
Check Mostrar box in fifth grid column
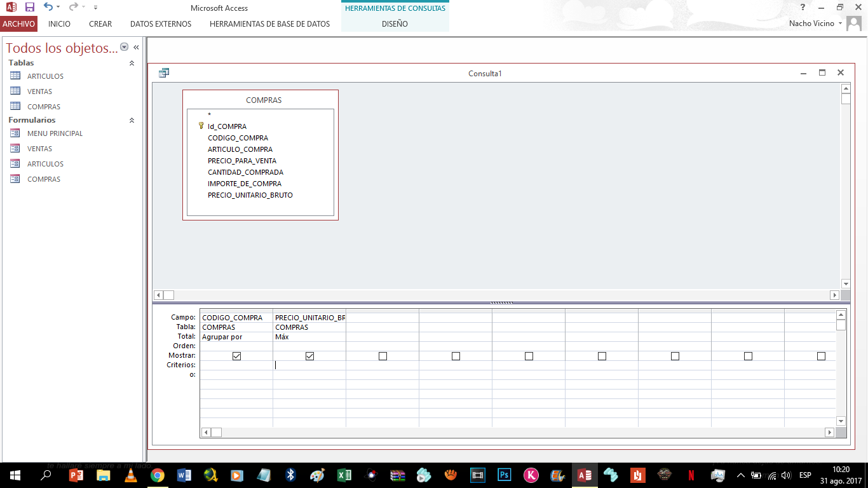(x=529, y=356)
